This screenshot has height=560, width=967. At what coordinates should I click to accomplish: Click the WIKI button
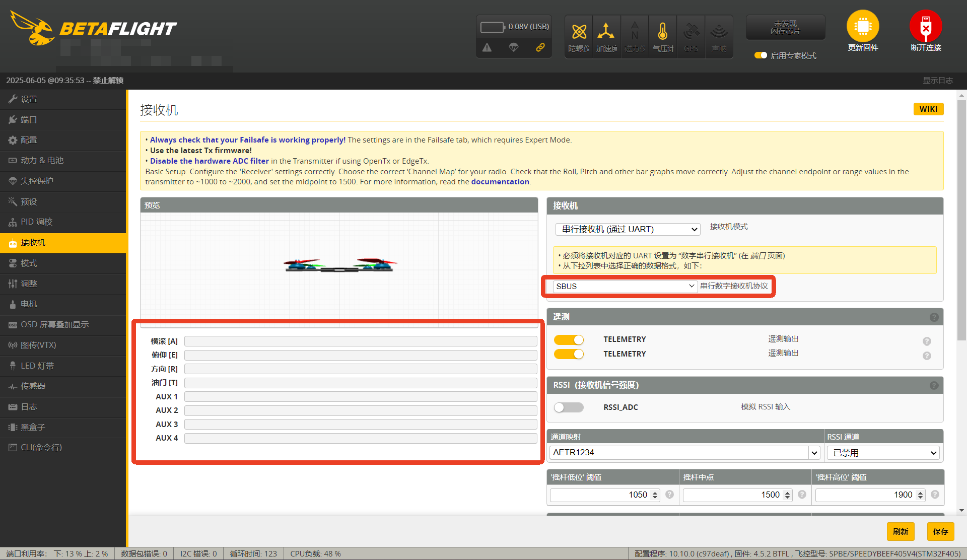click(928, 109)
